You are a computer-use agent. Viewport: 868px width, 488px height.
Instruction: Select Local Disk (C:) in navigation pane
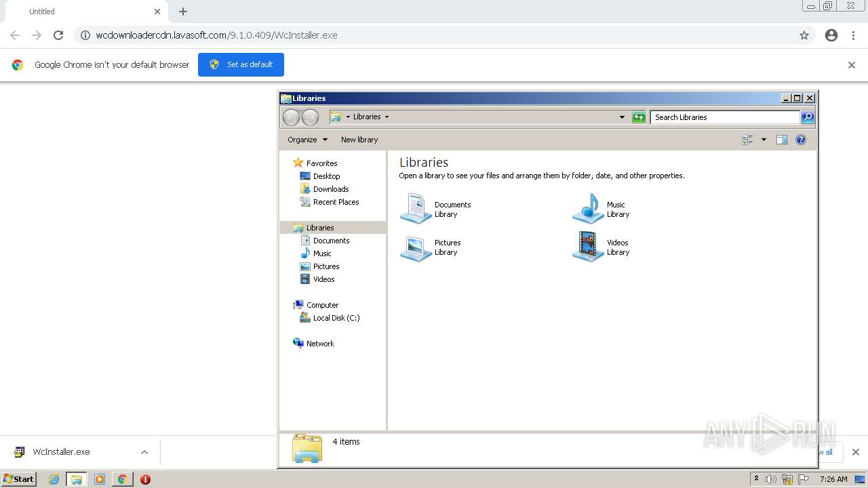(330, 318)
